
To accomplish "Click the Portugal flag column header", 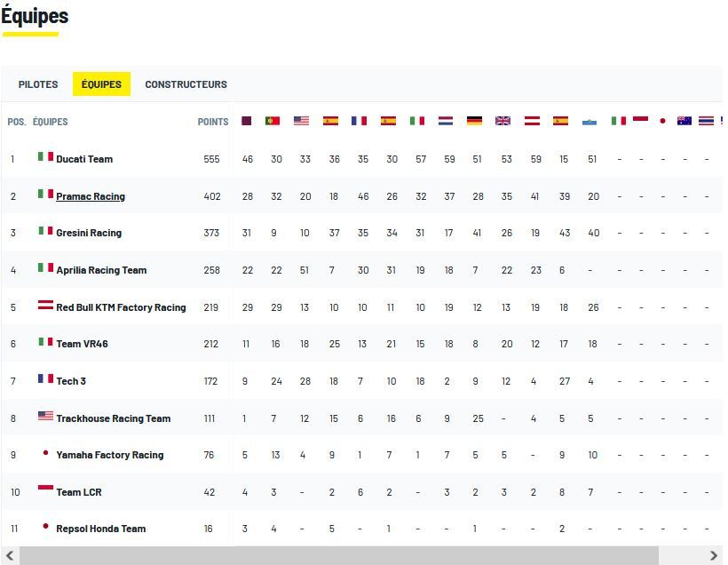I will point(273,121).
